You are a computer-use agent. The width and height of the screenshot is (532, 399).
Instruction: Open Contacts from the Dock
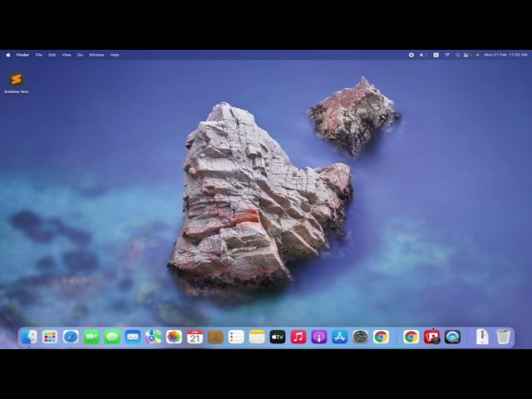(215, 337)
